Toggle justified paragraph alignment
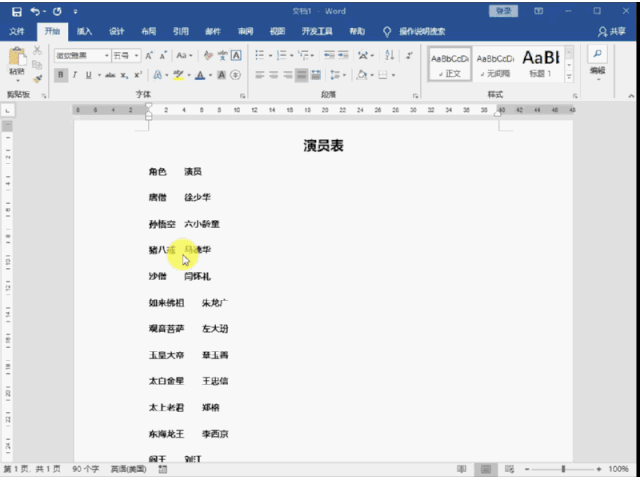 (302, 75)
